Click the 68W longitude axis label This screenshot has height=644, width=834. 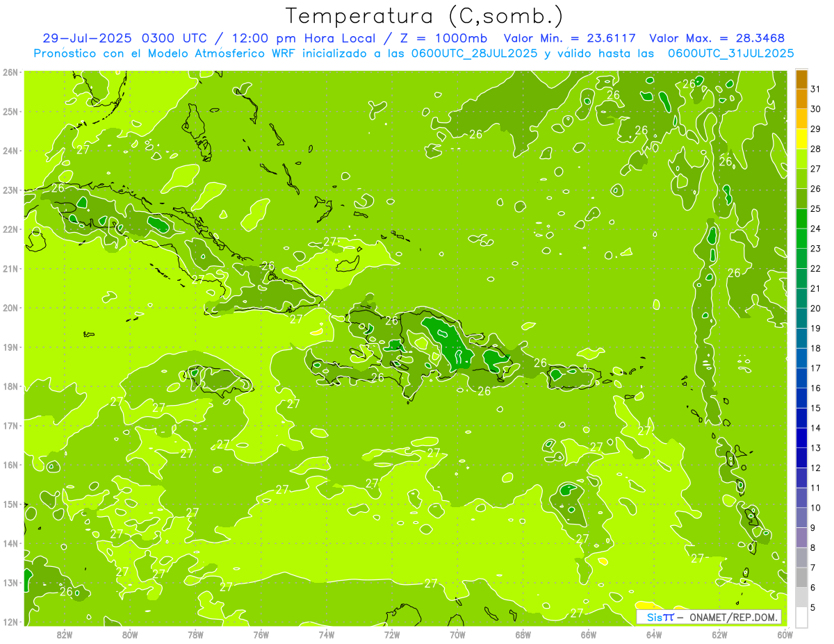tap(523, 634)
